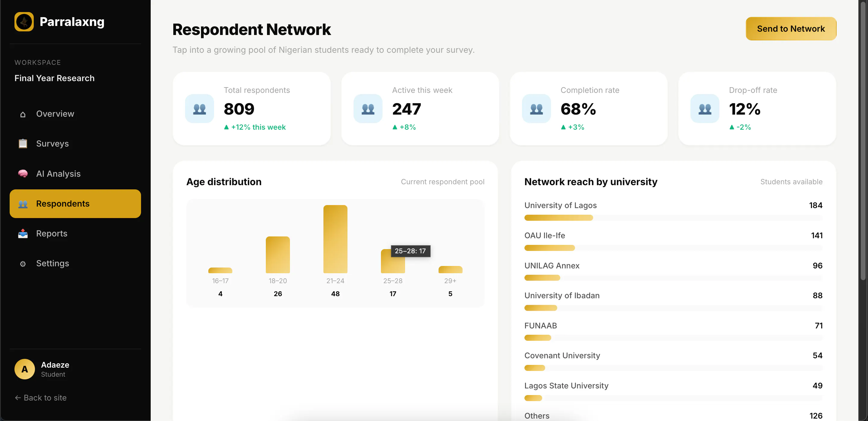Screen dimensions: 868x421
Task: Click the "25–28: 17" chart tooltip
Action: click(410, 251)
